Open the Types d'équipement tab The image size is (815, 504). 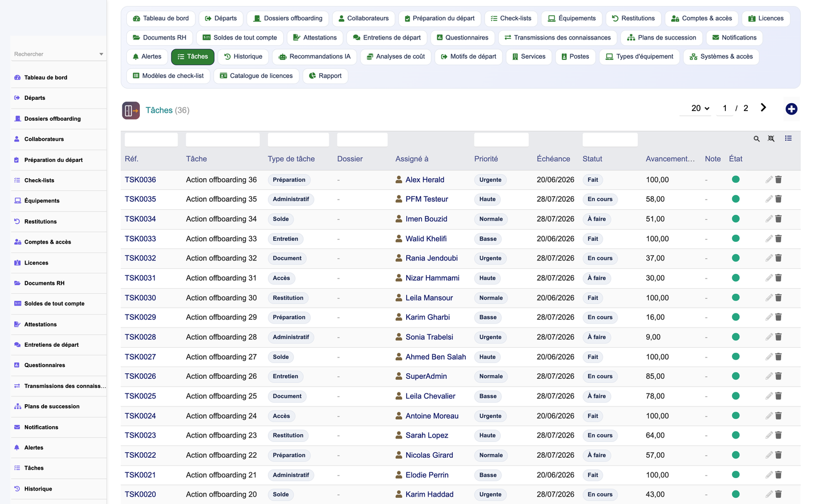tap(640, 57)
